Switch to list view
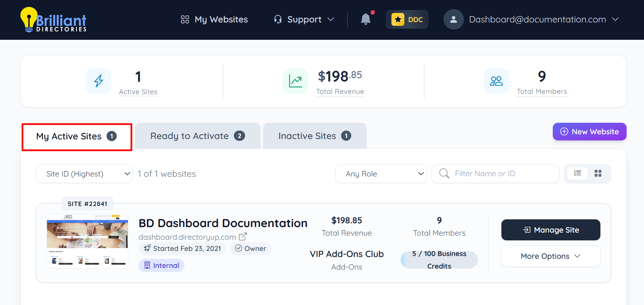The height and width of the screenshot is (305, 644). point(578,173)
